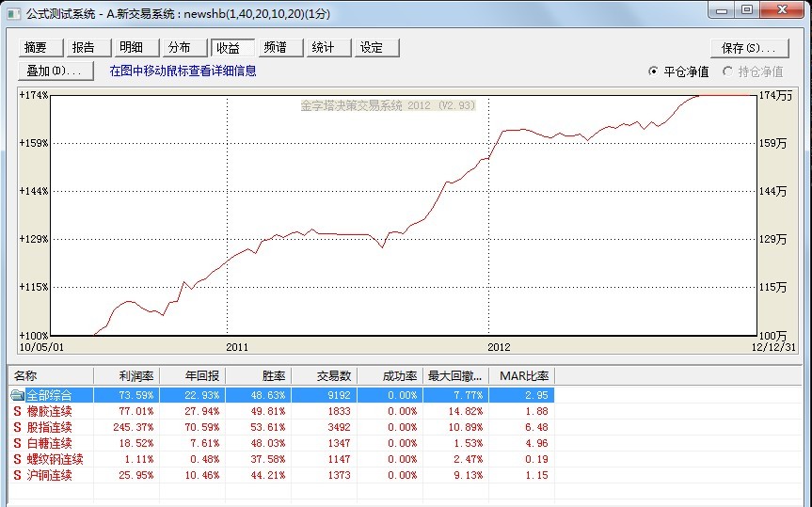Screen dimensions: 812x507
Task: Click the app icon in title bar
Action: (14, 13)
